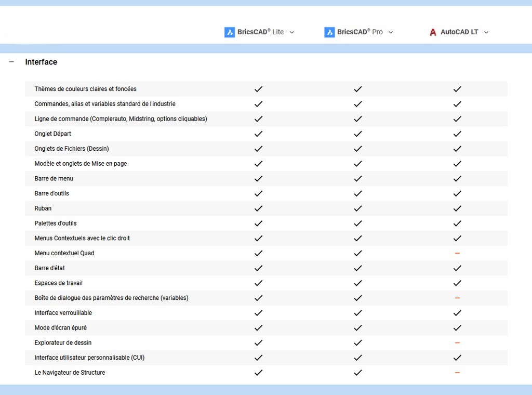532x395 pixels.
Task: Click the BricsCAD Lite logo icon
Action: (230, 32)
